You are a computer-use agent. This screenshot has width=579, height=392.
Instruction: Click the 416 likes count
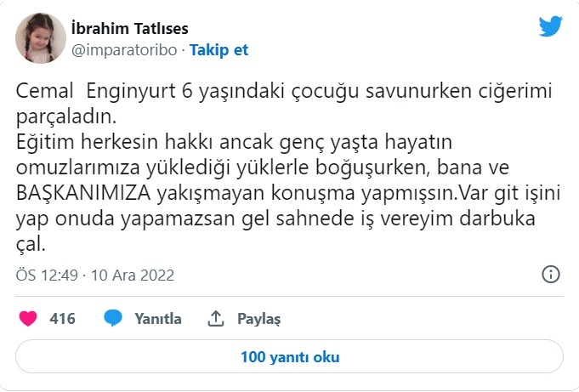click(x=62, y=319)
